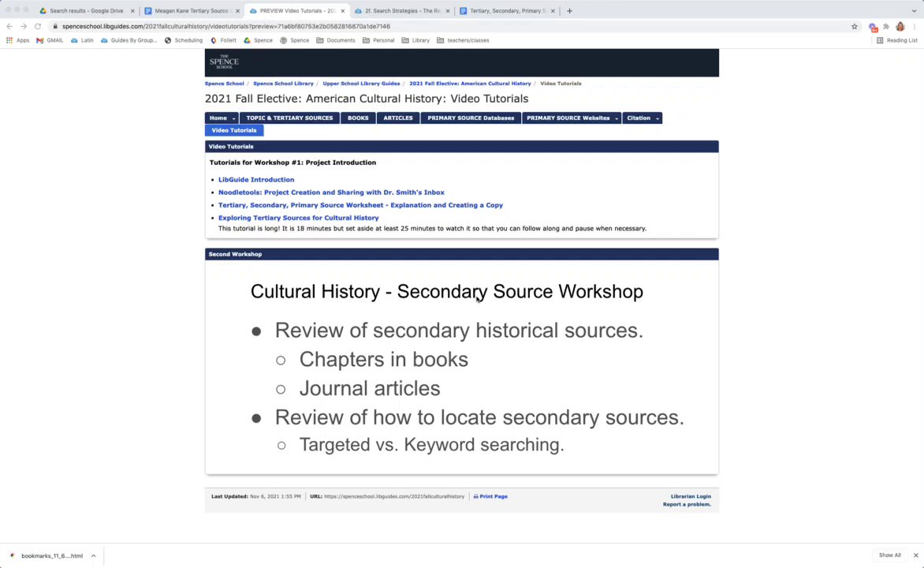Open TOPIC & TERTIARY SOURCES page
Viewport: 924px width, 568px height.
(289, 118)
